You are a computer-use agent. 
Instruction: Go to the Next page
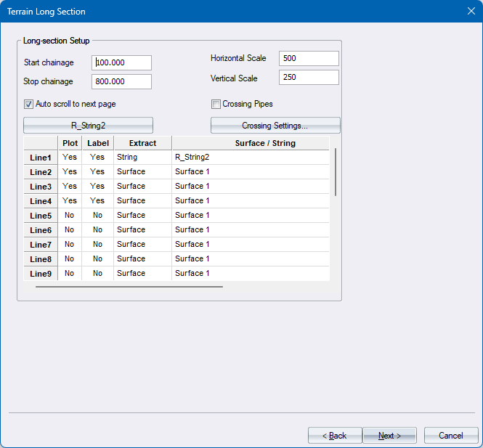[389, 436]
